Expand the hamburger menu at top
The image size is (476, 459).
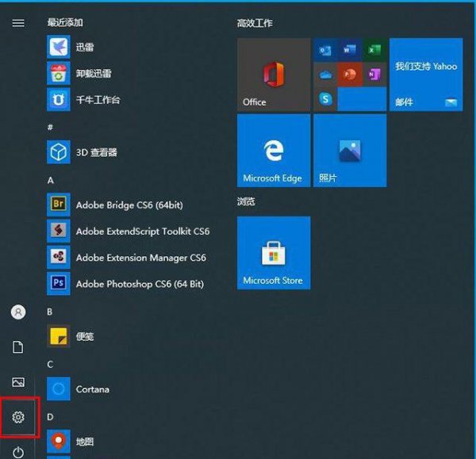click(18, 23)
